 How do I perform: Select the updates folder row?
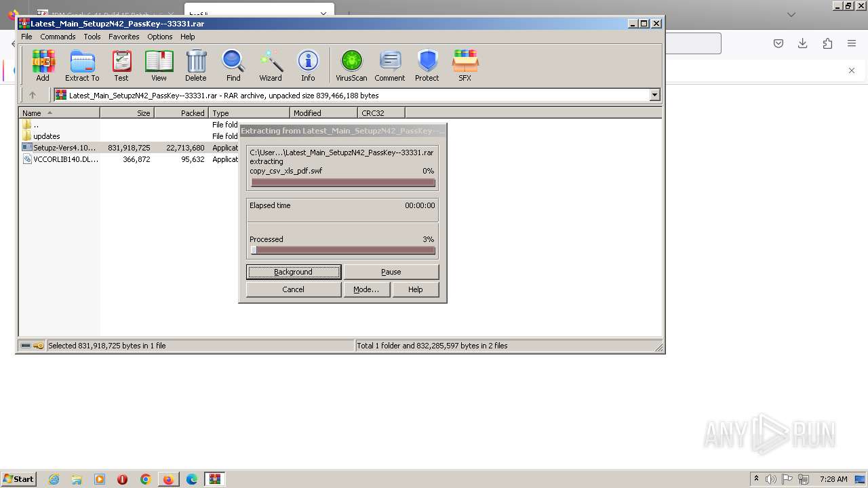click(129, 136)
